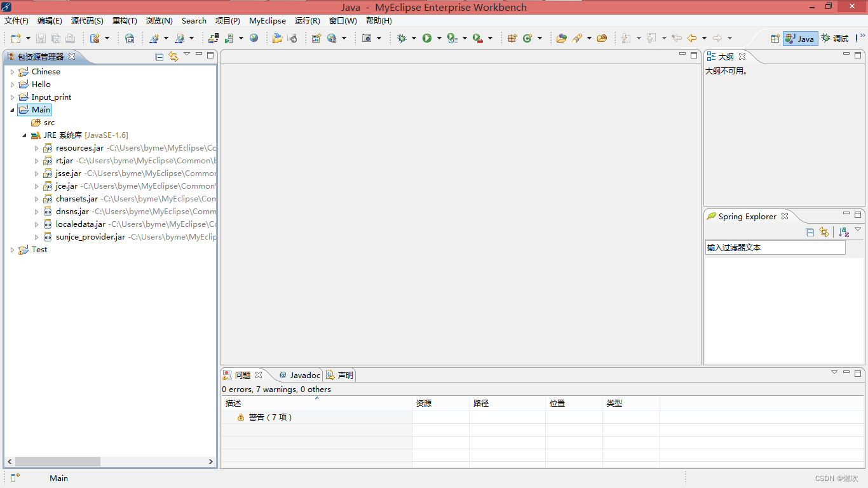This screenshot has height=488, width=868.
Task: Collapse all in Spring Explorer
Action: pyautogui.click(x=810, y=232)
